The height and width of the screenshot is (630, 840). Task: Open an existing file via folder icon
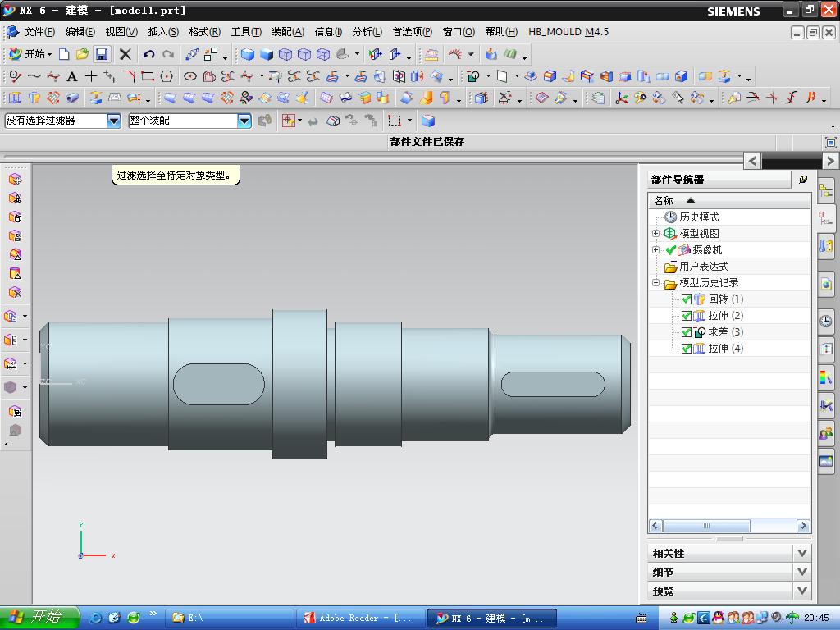pos(82,54)
